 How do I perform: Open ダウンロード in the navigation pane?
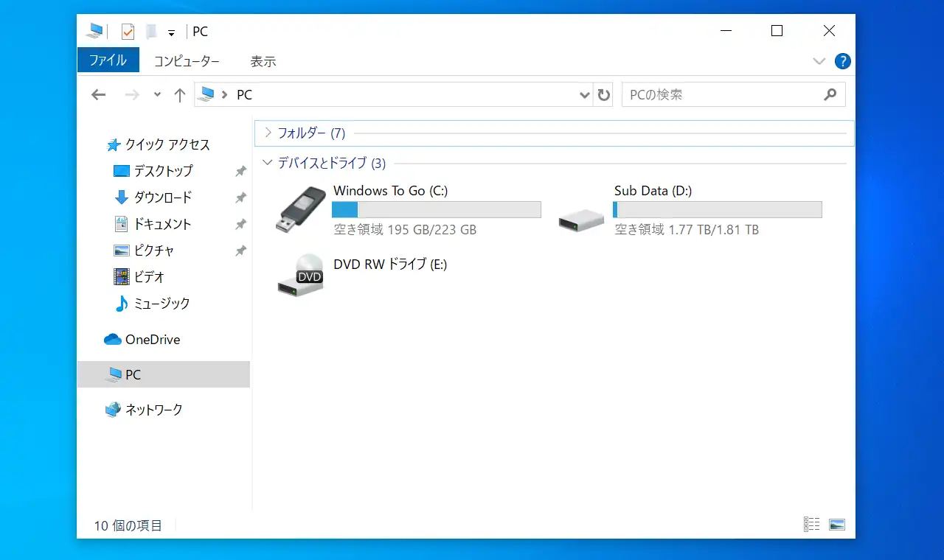pos(163,197)
